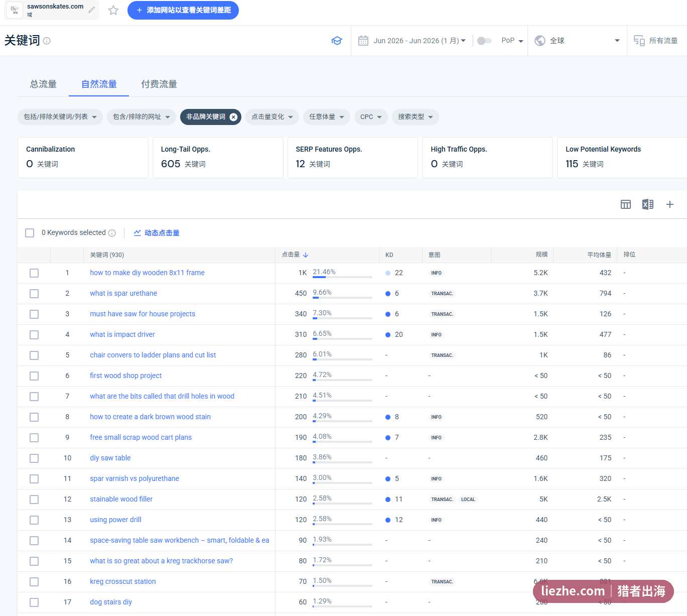The height and width of the screenshot is (616, 687).
Task: Open the 搜索类型 filter dropdown
Action: point(416,117)
